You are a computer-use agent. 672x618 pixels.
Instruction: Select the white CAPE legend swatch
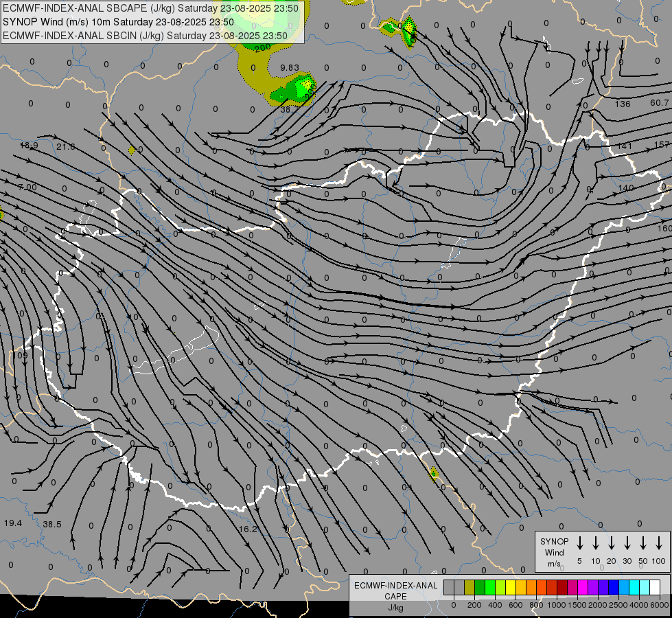coord(656,588)
